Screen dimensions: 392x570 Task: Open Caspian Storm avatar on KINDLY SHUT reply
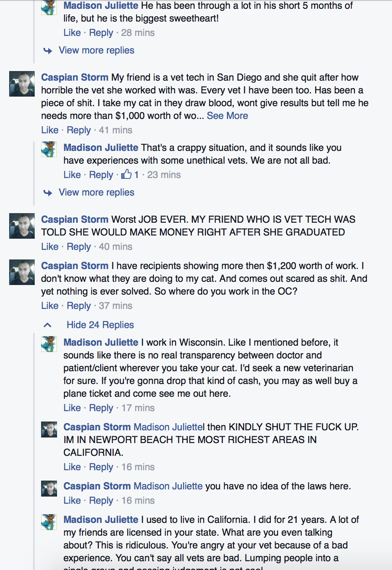pyautogui.click(x=49, y=429)
